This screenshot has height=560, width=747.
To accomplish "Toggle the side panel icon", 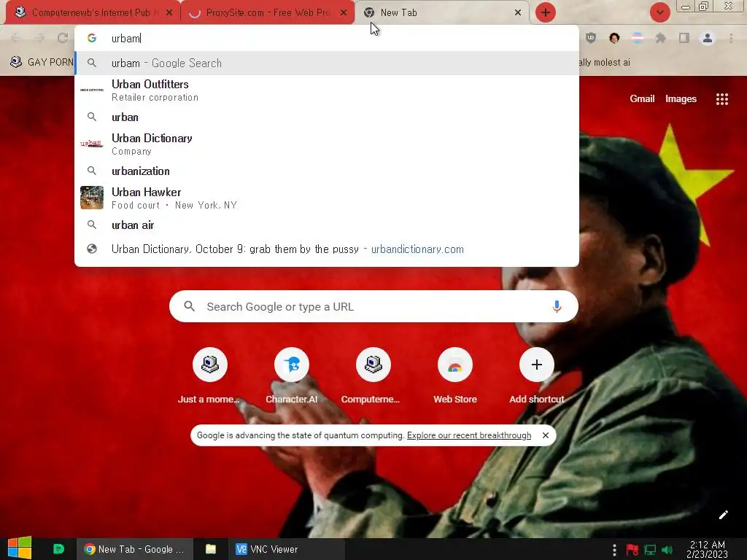I will 684,38.
